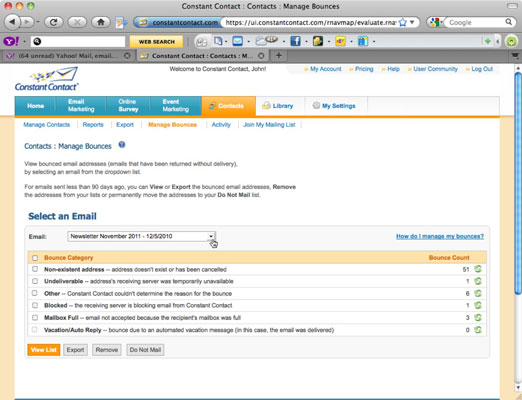Reload the page with the Refresh button

click(54, 22)
